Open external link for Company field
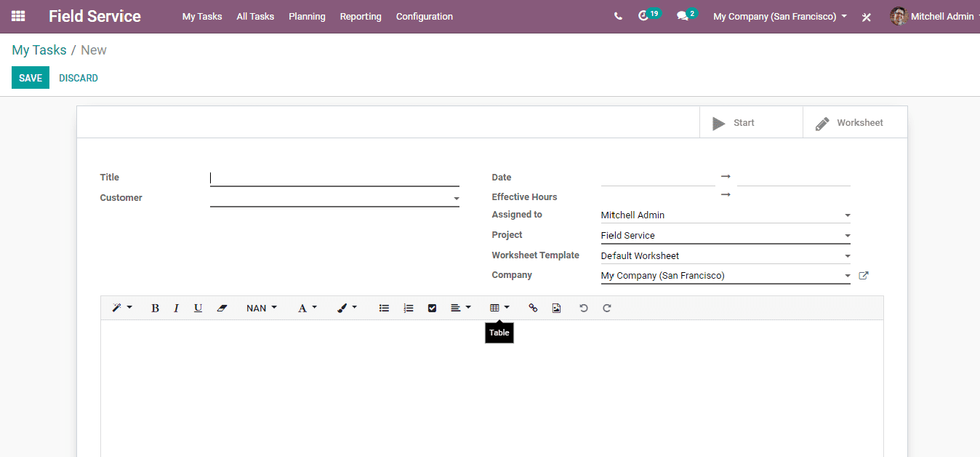This screenshot has width=980, height=457. (864, 275)
